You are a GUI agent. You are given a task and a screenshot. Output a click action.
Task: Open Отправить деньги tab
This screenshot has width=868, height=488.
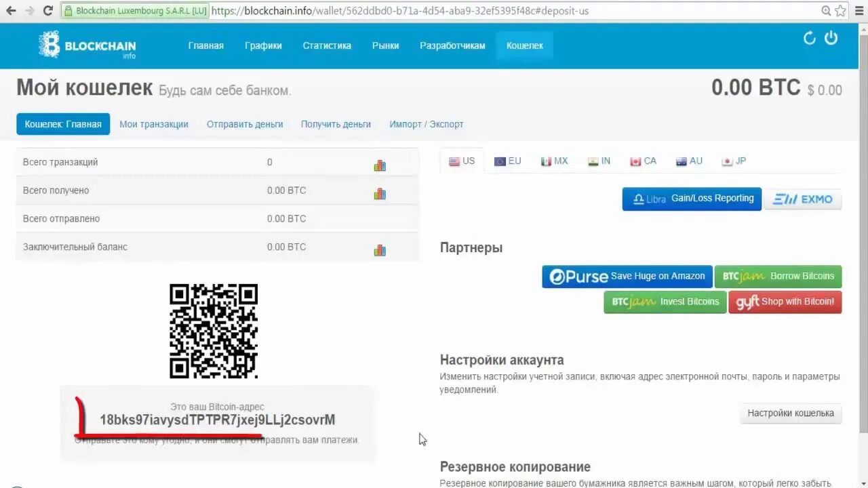[x=245, y=124]
